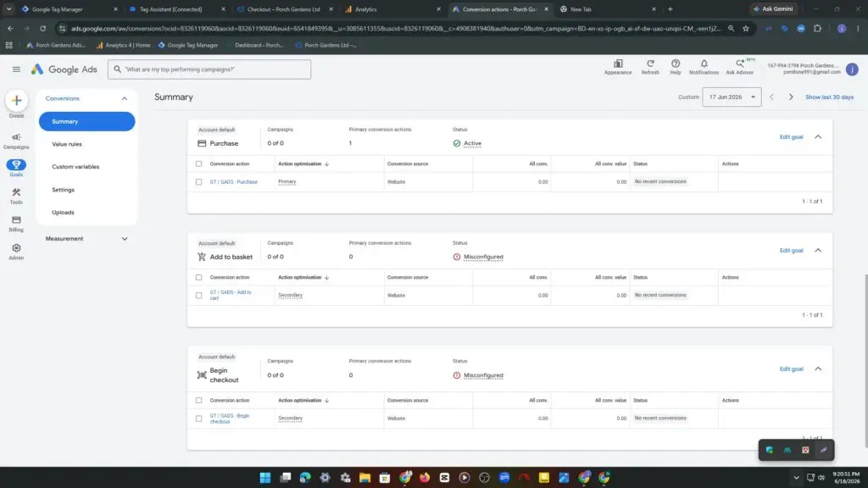This screenshot has height=488, width=868.
Task: Go to previous date range arrow
Action: tap(771, 97)
